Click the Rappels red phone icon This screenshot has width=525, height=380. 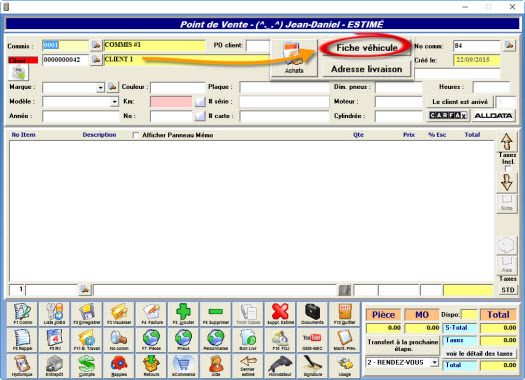click(119, 366)
